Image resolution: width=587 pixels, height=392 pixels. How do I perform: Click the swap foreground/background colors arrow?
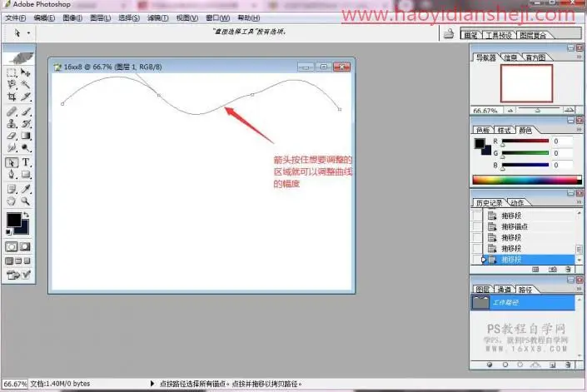click(26, 215)
